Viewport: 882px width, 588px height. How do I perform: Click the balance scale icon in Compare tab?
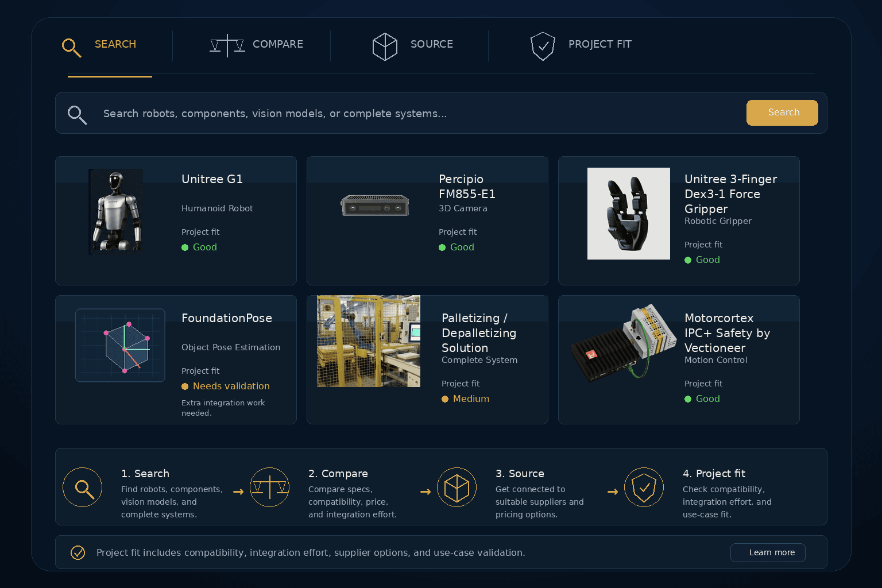coord(227,45)
